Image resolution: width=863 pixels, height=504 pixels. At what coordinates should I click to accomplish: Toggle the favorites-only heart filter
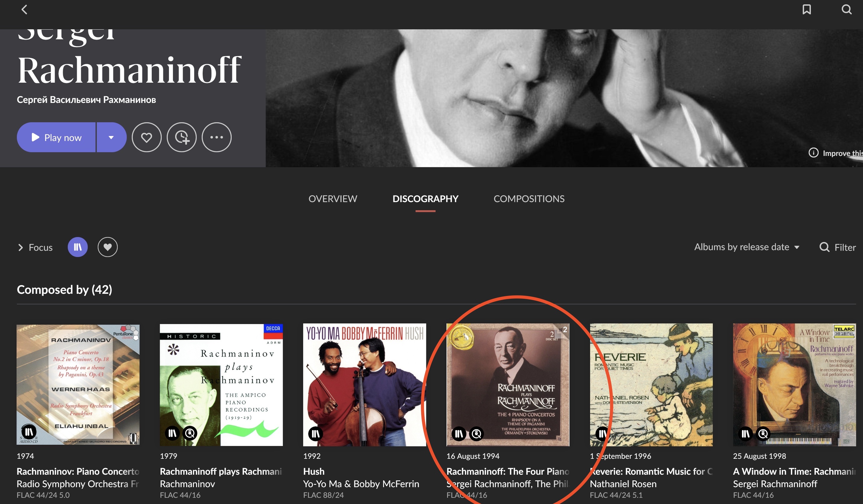pos(107,247)
